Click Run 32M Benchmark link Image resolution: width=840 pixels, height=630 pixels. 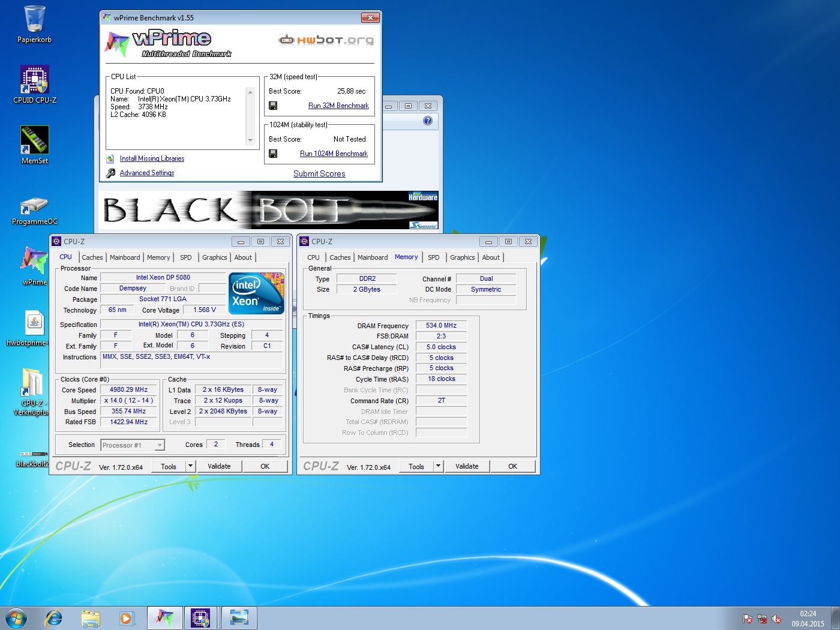338,106
